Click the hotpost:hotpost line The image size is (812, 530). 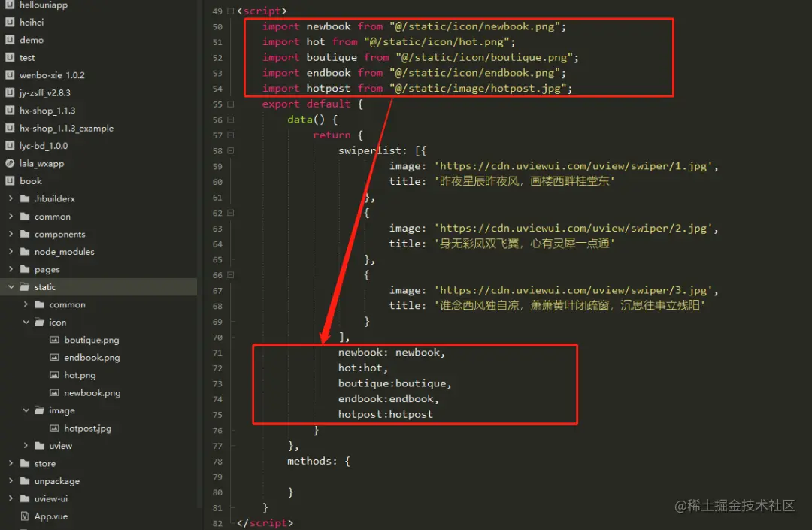pyautogui.click(x=385, y=414)
